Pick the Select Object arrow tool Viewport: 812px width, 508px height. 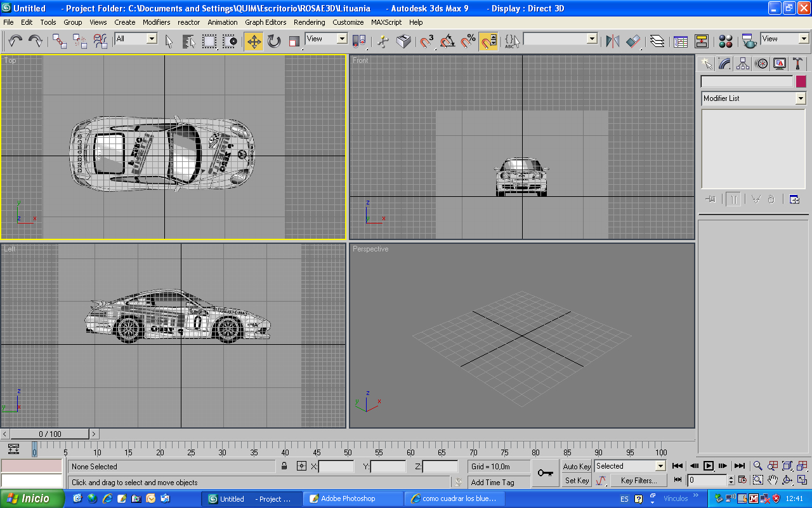click(x=169, y=41)
